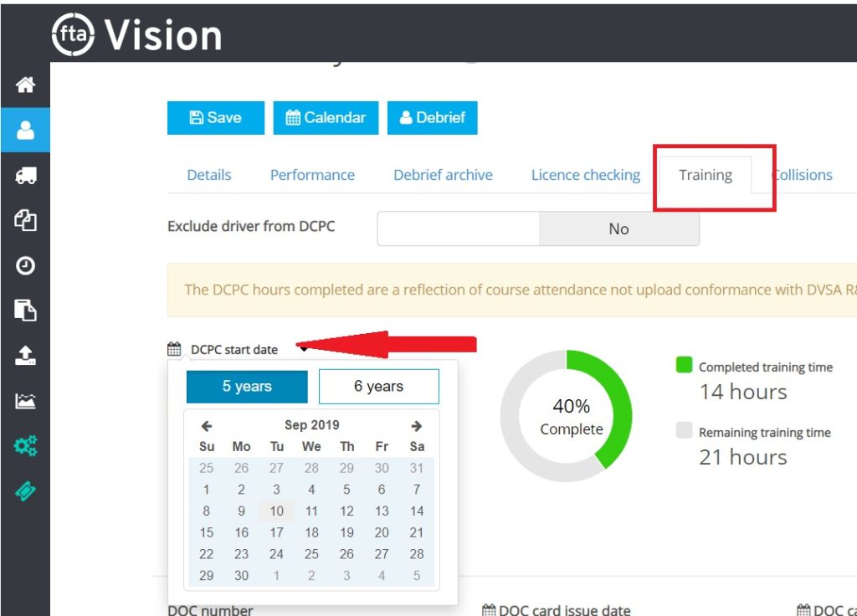Screen dimensions: 857x616
Task: Open the Home icon in sidebar
Action: click(x=25, y=85)
